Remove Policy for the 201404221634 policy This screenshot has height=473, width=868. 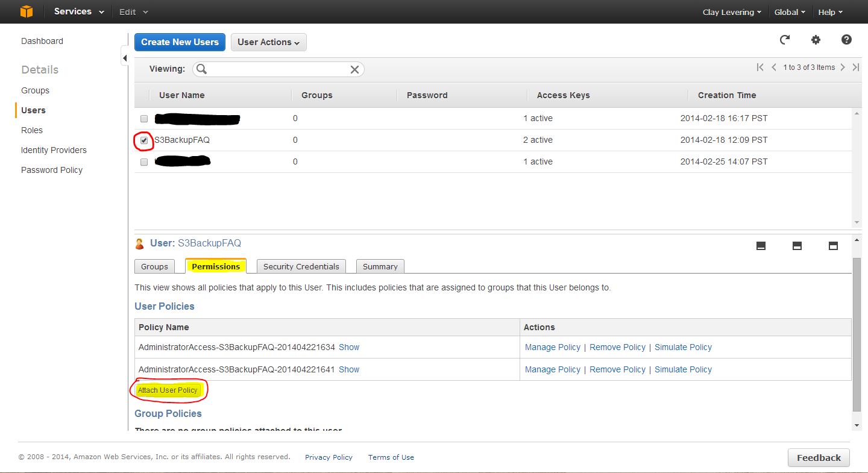click(617, 347)
